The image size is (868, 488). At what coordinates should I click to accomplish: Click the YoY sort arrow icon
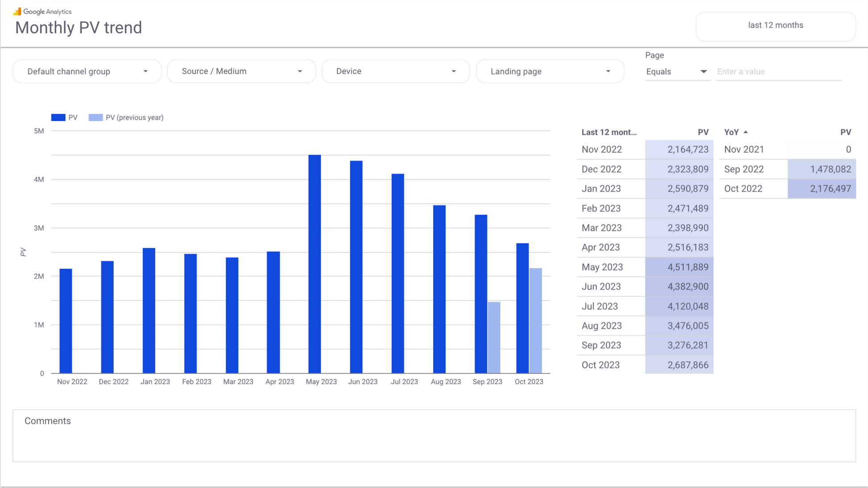[x=746, y=132]
